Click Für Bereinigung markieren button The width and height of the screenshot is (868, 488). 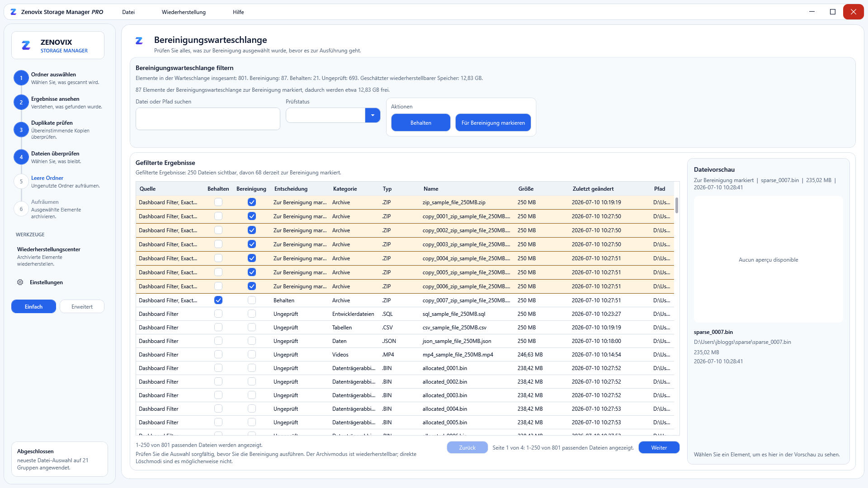tap(493, 122)
